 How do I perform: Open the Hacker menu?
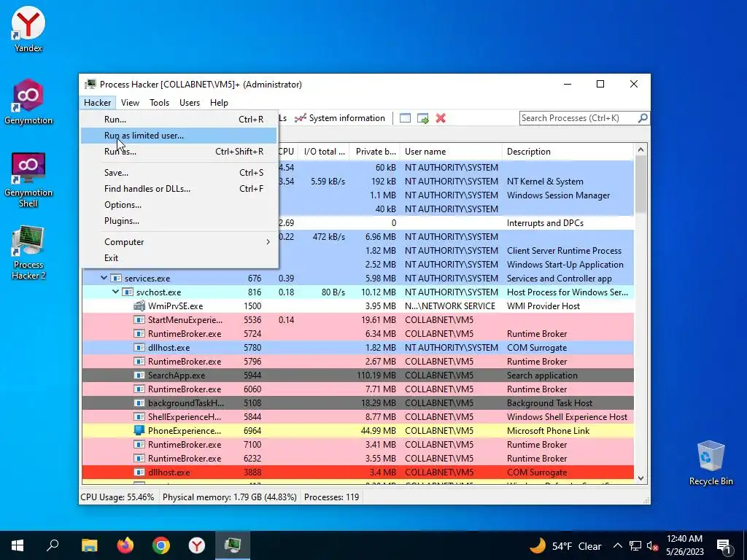pyautogui.click(x=97, y=102)
